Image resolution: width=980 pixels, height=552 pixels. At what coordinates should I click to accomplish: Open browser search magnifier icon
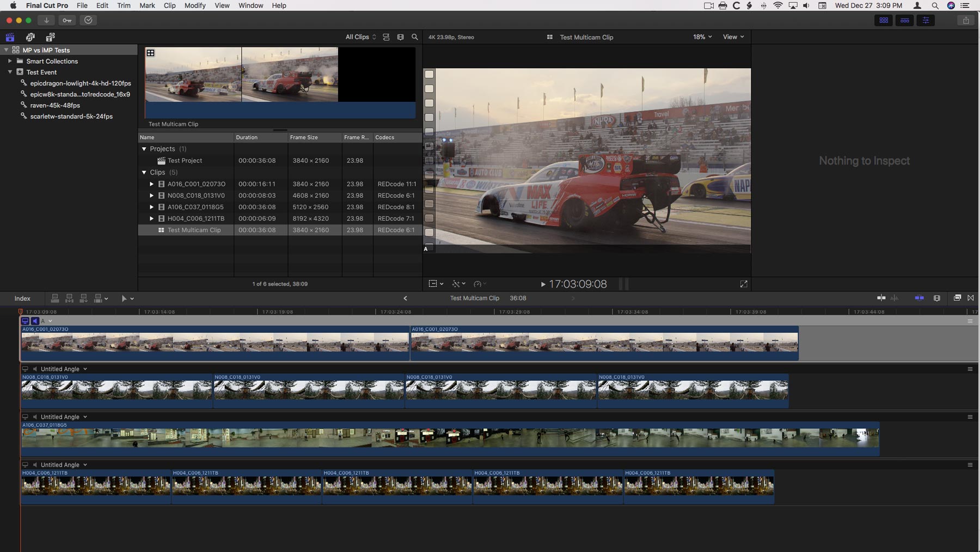click(x=415, y=37)
